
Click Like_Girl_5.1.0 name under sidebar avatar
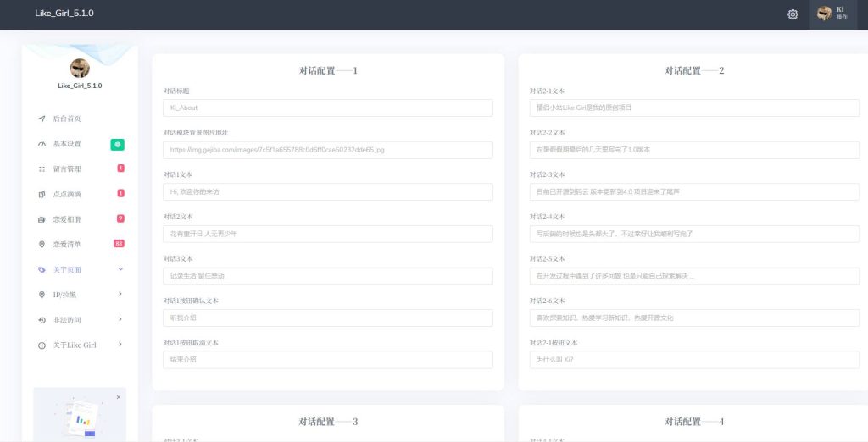click(80, 86)
